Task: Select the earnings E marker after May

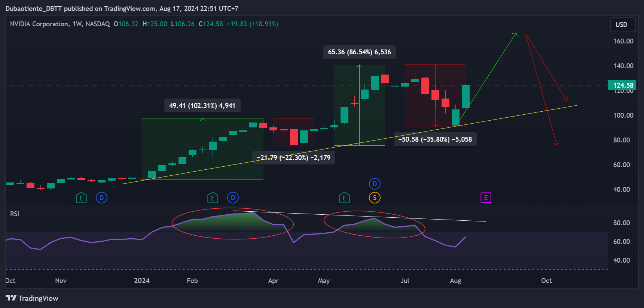Action: coord(344,198)
